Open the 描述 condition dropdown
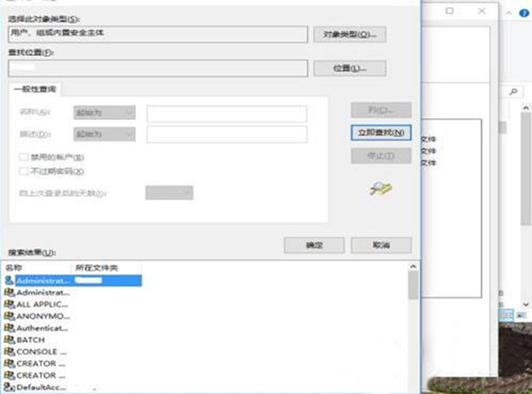The height and width of the screenshot is (394, 532). tap(103, 134)
